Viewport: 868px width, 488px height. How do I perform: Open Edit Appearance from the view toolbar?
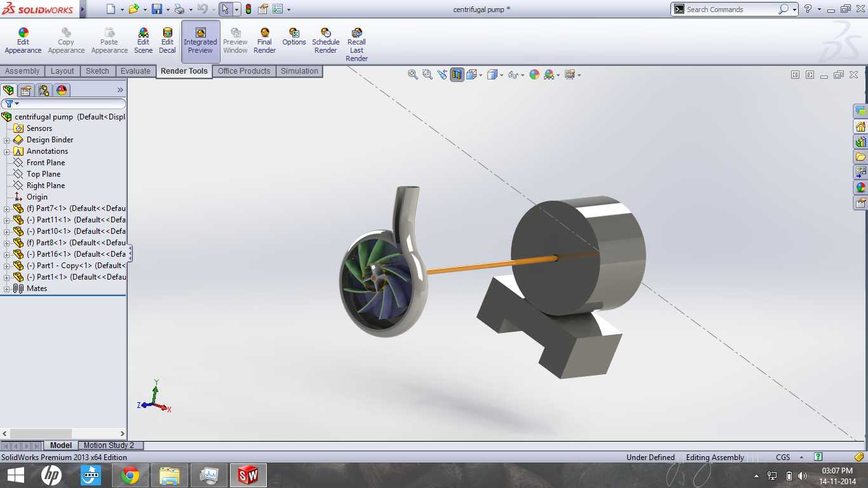pos(534,74)
